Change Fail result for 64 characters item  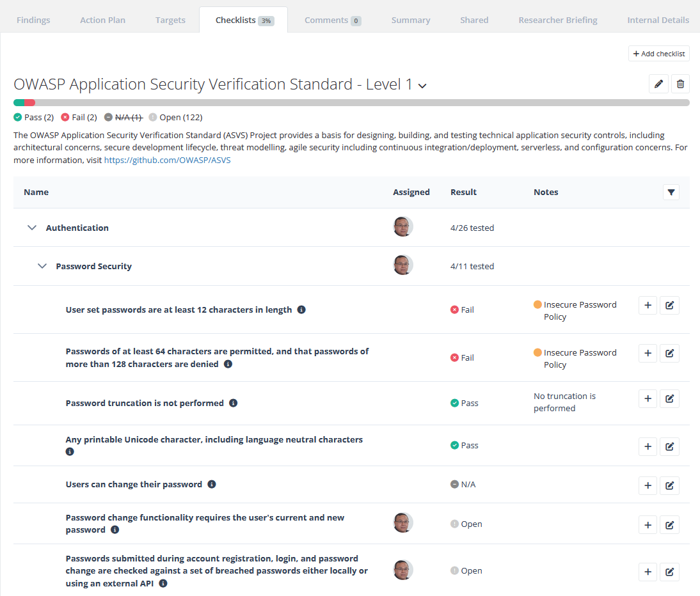462,357
